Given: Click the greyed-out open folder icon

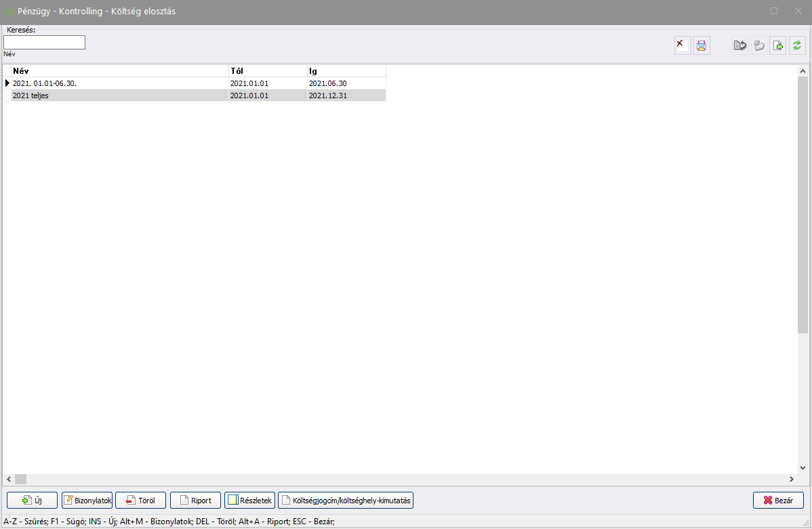Looking at the screenshot, I should tap(759, 45).
